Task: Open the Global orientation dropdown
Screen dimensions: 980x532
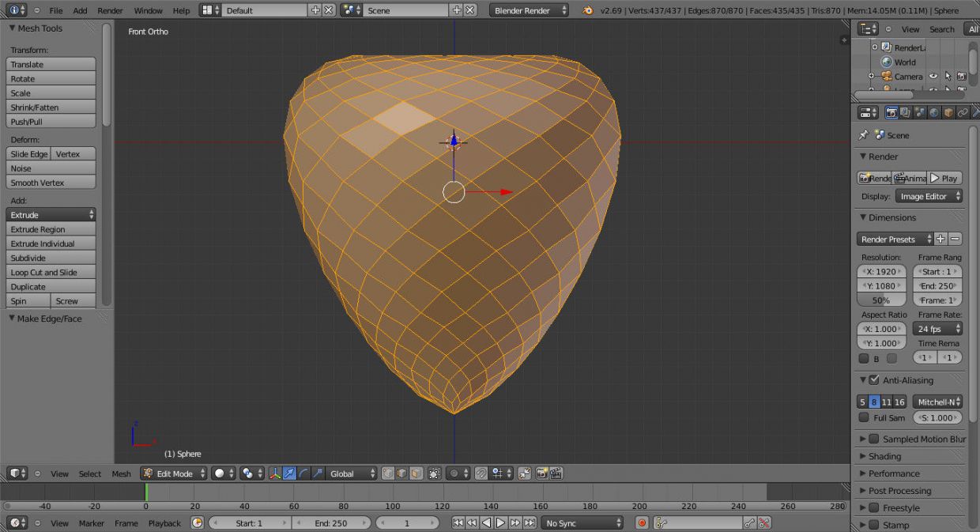Action: (352, 474)
